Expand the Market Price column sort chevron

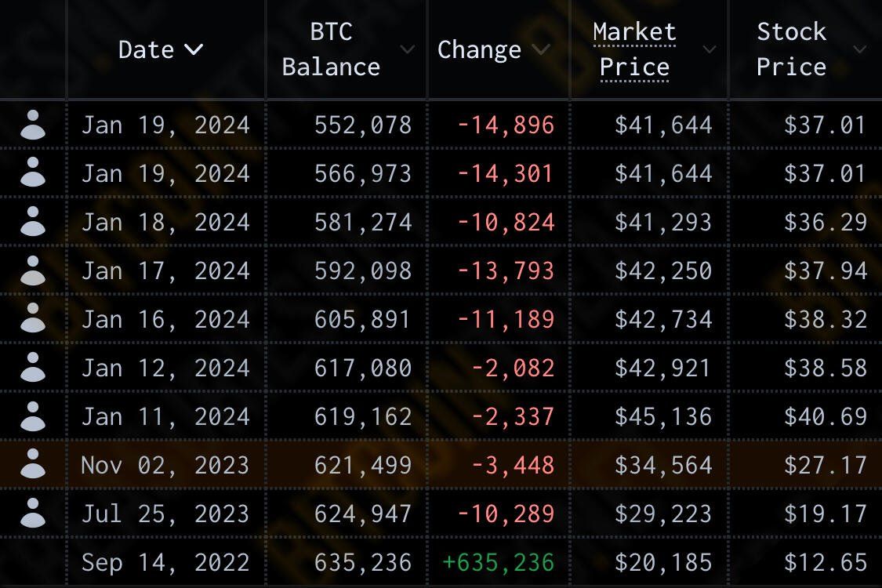pyautogui.click(x=710, y=49)
